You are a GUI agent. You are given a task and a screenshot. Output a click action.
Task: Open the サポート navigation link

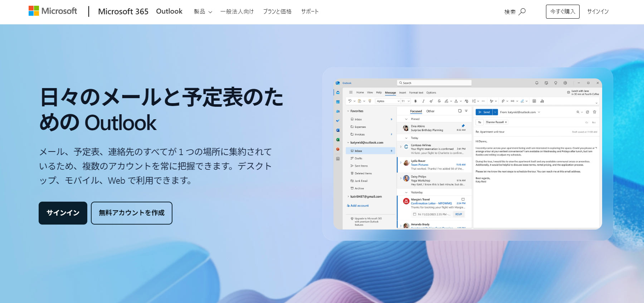coord(310,11)
